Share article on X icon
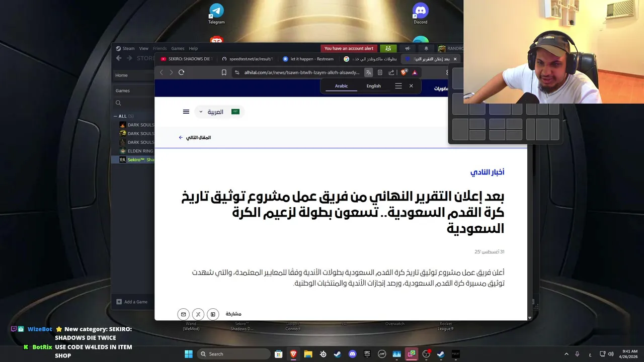 (x=198, y=314)
